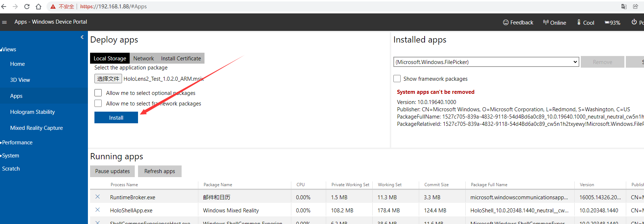Open the Home view

click(17, 64)
